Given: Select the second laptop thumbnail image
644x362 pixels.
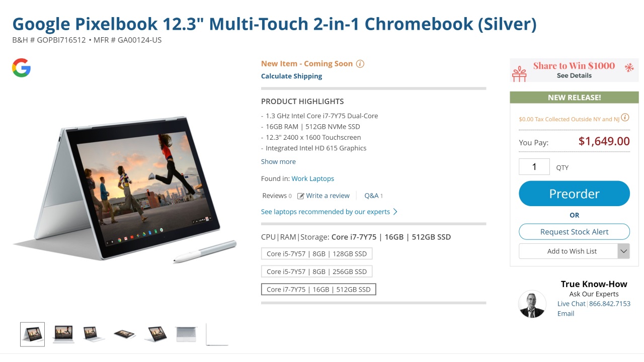Looking at the screenshot, I should (63, 334).
